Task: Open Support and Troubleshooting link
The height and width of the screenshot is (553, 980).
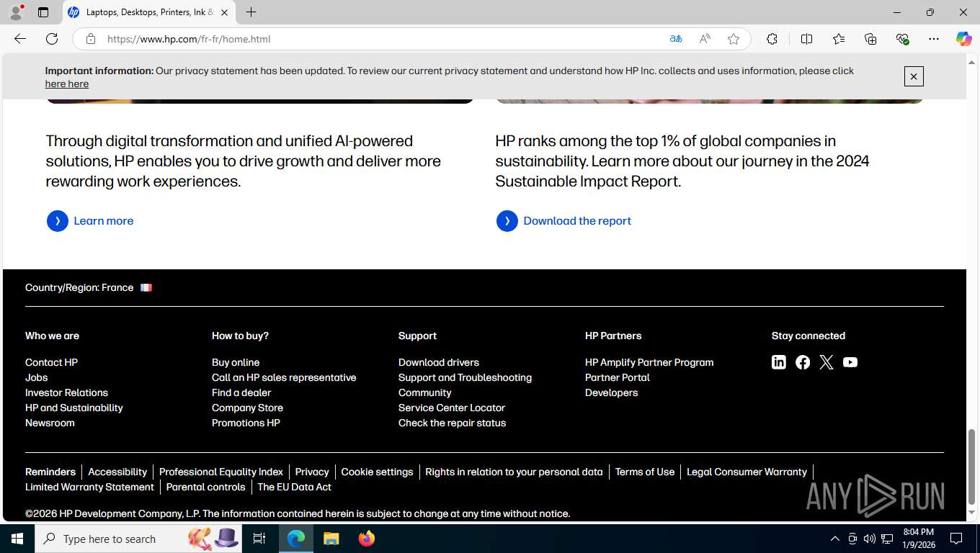Action: point(465,377)
